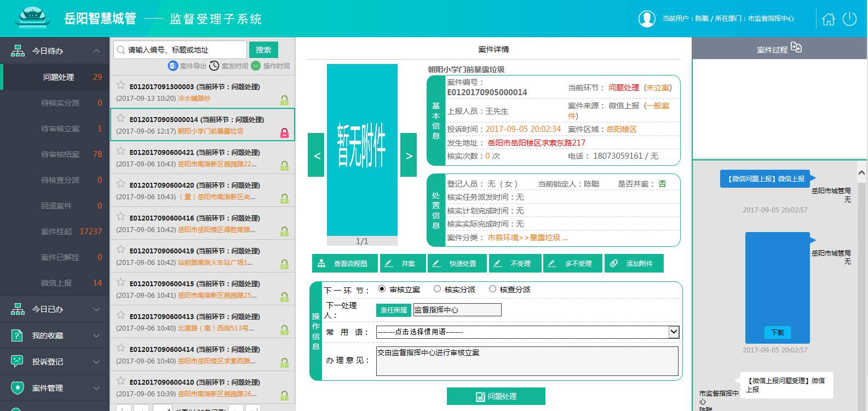868x411 pixels.
Task: Show previous attachment with left arrow
Action: point(317,155)
